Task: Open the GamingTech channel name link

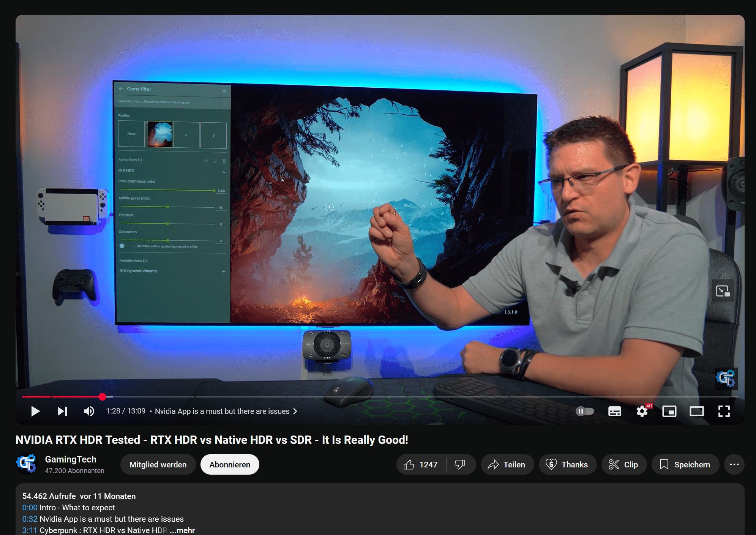Action: 71,459
